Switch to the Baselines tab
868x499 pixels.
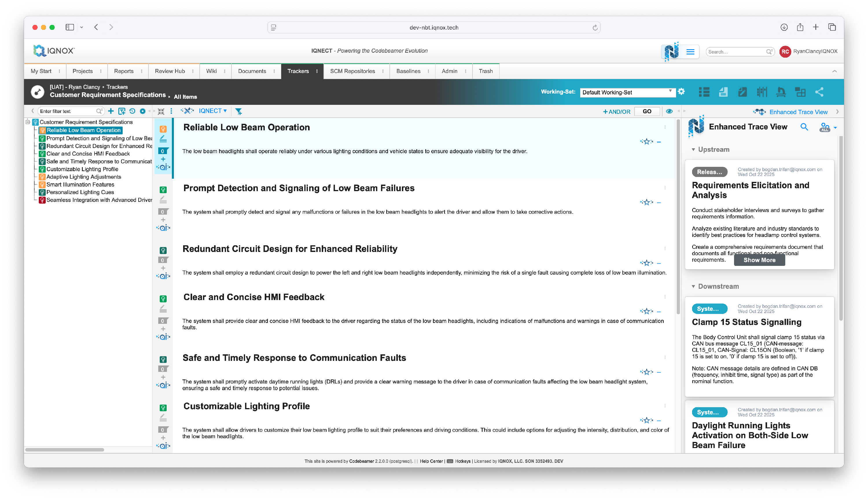[408, 71]
